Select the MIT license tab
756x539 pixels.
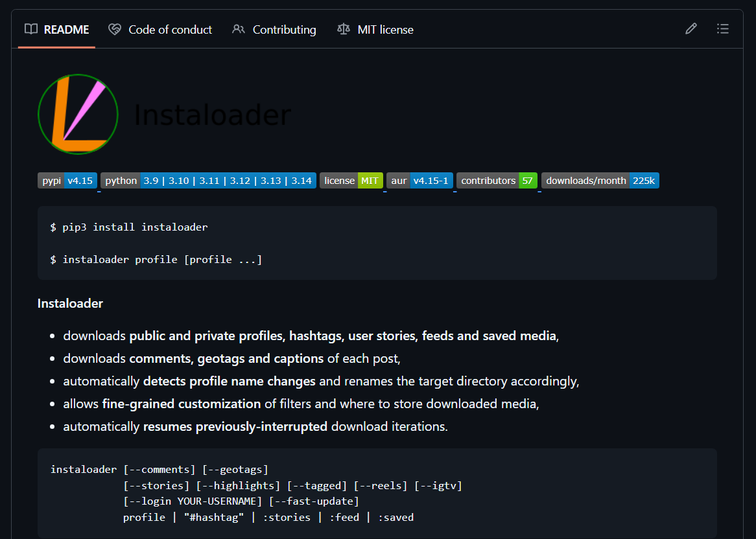(375, 29)
